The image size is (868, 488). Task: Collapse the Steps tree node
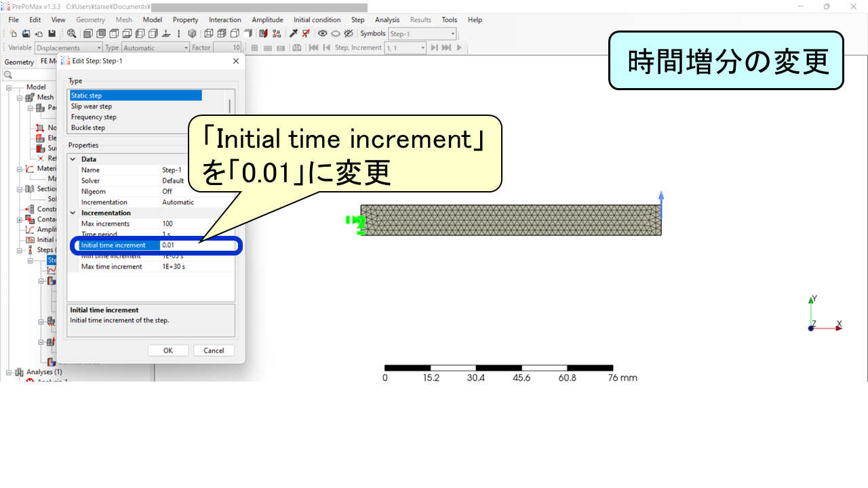20,249
